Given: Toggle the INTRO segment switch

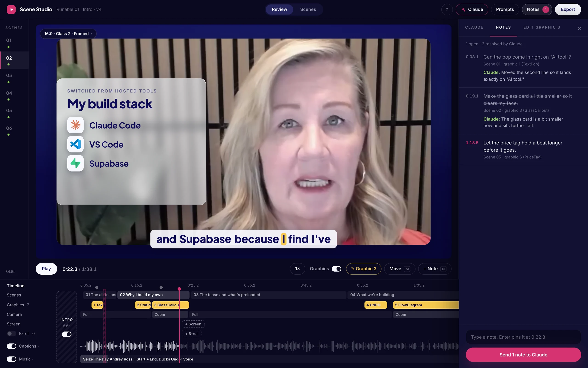Looking at the screenshot, I should [x=67, y=334].
